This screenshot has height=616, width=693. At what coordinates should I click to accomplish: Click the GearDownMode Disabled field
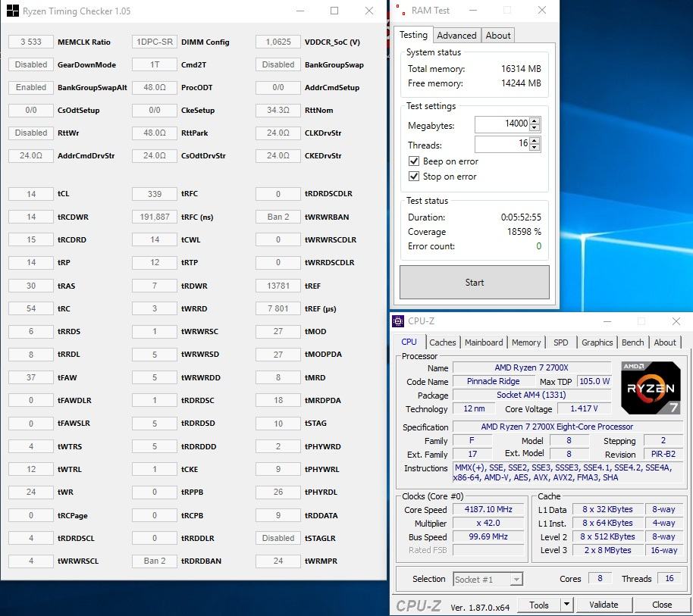(31, 64)
